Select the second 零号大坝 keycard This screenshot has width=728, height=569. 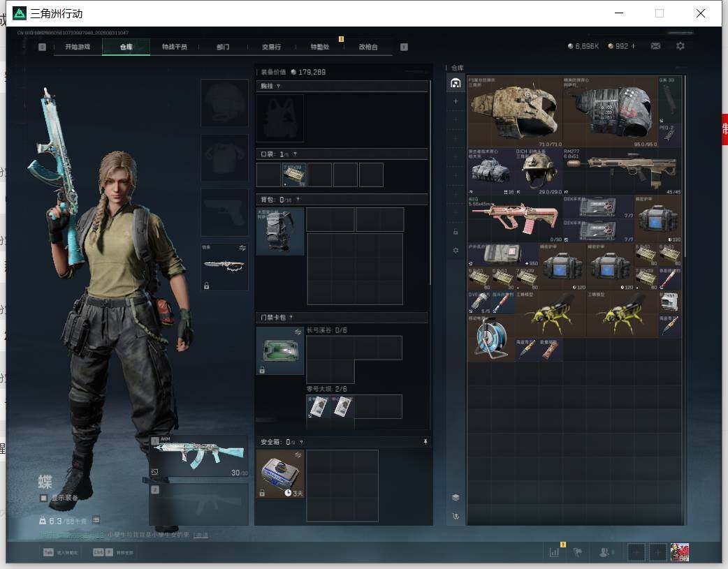pyautogui.click(x=342, y=406)
